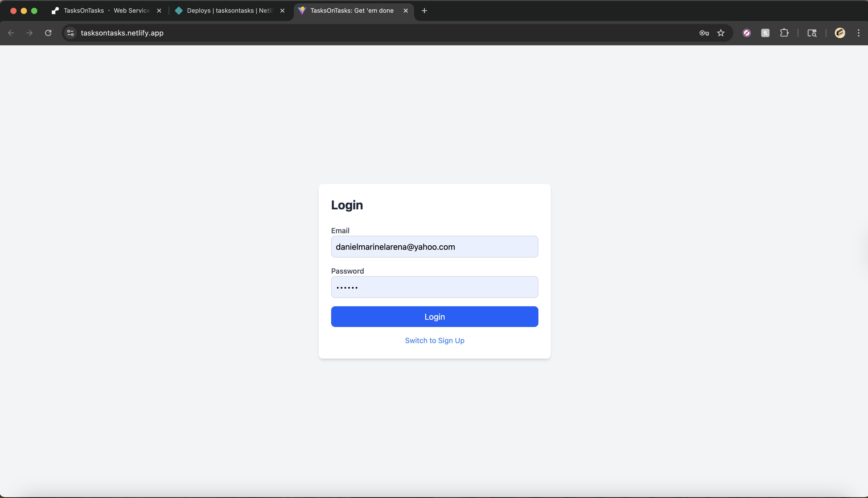Screen dimensions: 868x498
Task: Bookmark this page with the star icon
Action: click(721, 33)
